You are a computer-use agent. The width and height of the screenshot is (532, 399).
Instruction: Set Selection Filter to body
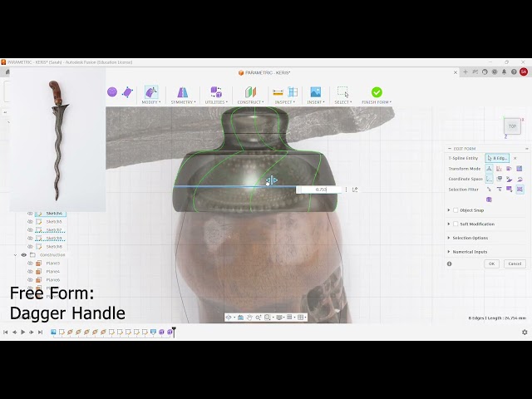489,199
